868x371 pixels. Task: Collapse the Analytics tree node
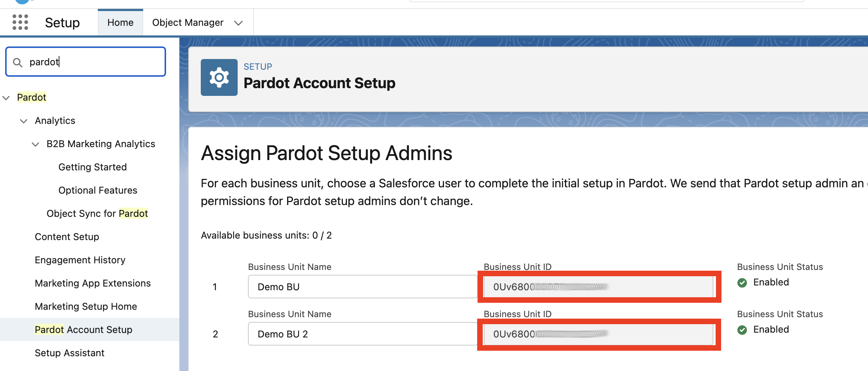click(x=24, y=121)
